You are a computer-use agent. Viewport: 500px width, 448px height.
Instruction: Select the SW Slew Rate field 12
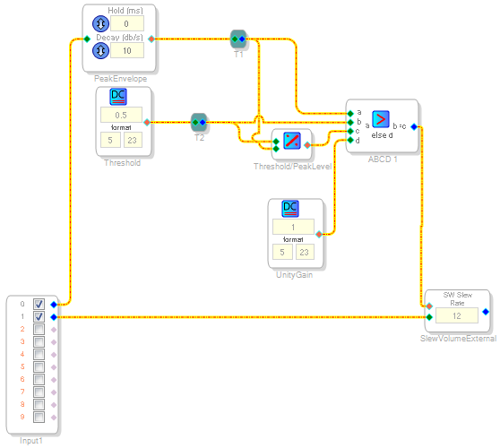point(457,315)
